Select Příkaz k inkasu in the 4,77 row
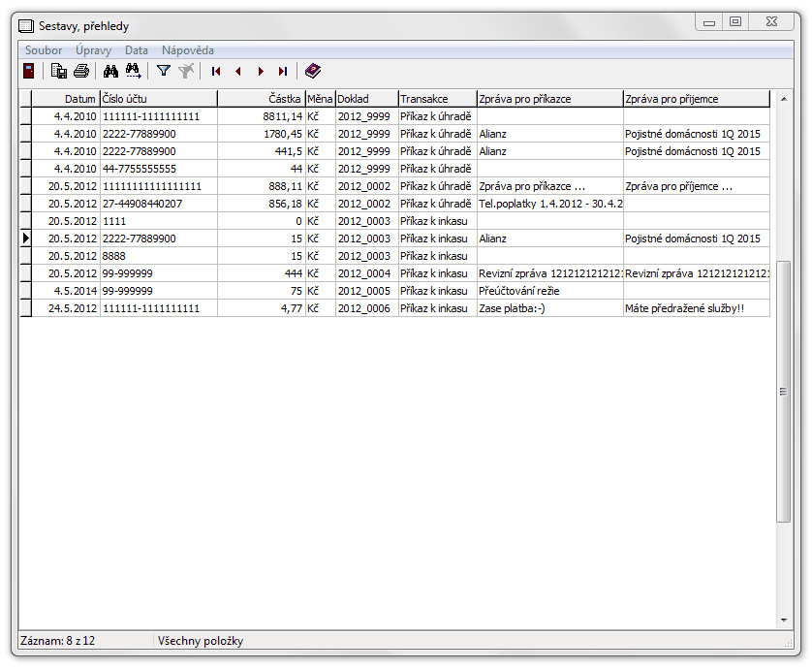This screenshot has height=669, width=812. [x=438, y=308]
